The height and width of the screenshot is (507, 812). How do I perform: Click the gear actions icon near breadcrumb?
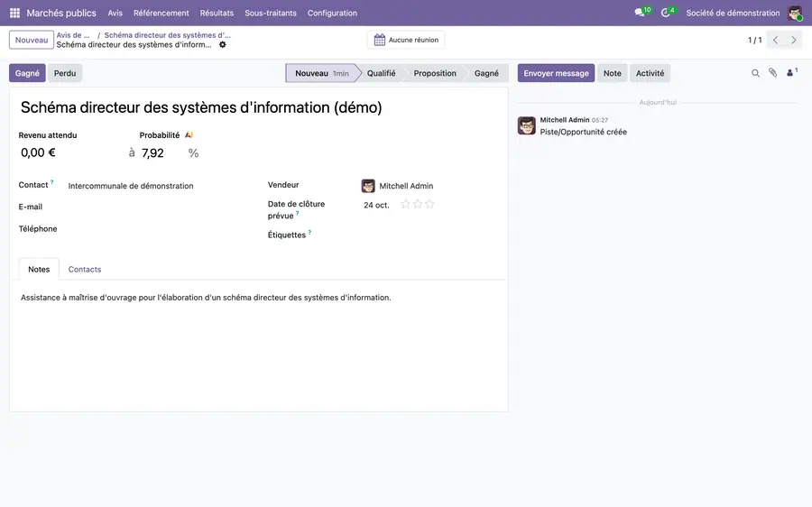pos(223,44)
